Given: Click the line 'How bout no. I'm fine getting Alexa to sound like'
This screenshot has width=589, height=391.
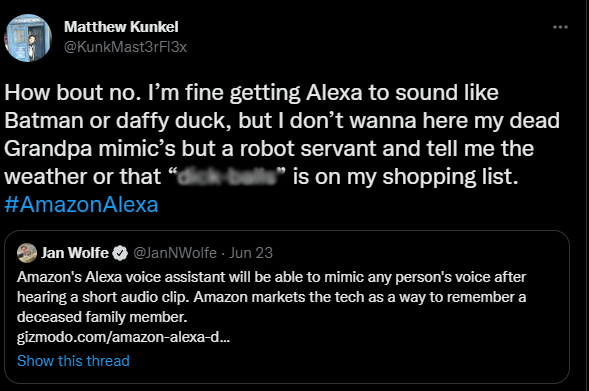Looking at the screenshot, I should (251, 93).
